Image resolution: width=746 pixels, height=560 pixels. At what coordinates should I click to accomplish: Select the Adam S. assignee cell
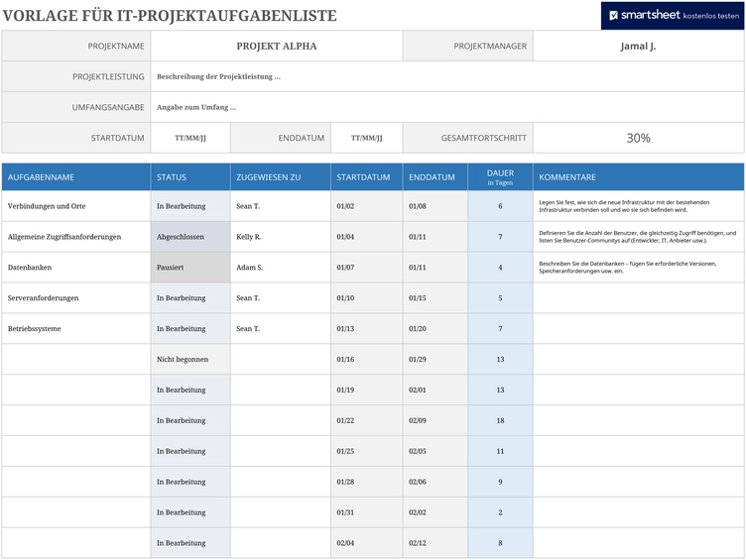pos(280,268)
